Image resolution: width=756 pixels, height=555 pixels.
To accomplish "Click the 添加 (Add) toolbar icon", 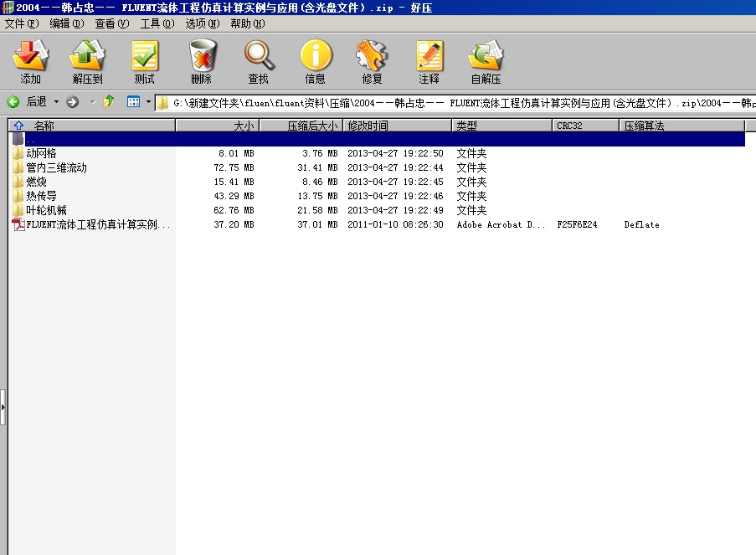I will pyautogui.click(x=31, y=62).
